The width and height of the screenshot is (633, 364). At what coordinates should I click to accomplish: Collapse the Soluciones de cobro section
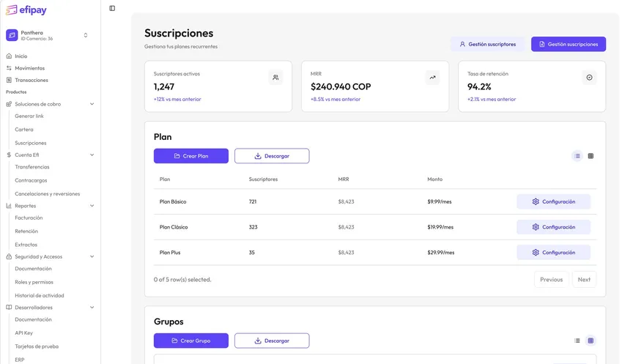tap(92, 104)
